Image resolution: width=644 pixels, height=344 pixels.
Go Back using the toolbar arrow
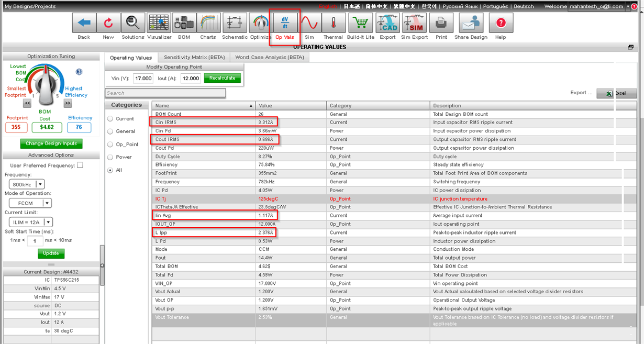tap(84, 23)
